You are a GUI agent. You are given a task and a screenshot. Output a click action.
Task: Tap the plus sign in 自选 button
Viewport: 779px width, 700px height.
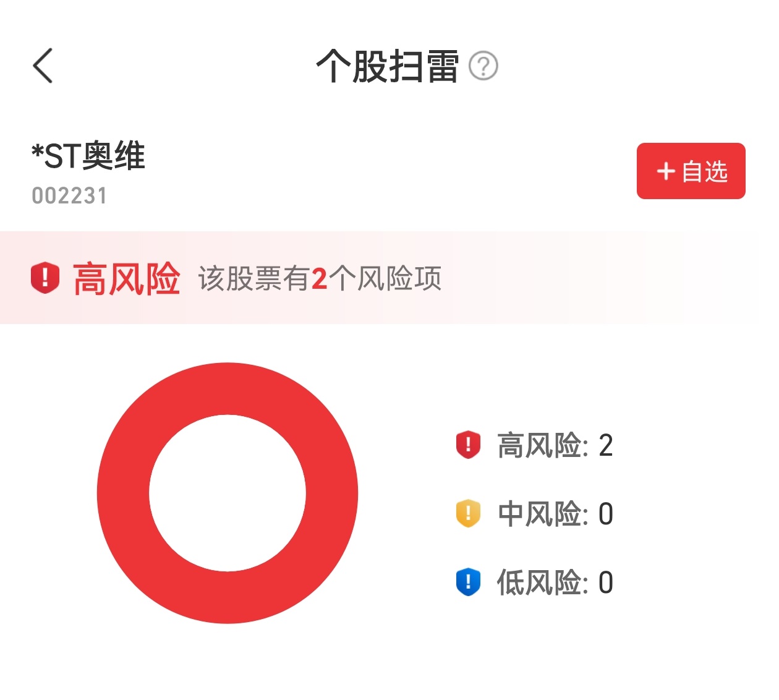[665, 171]
